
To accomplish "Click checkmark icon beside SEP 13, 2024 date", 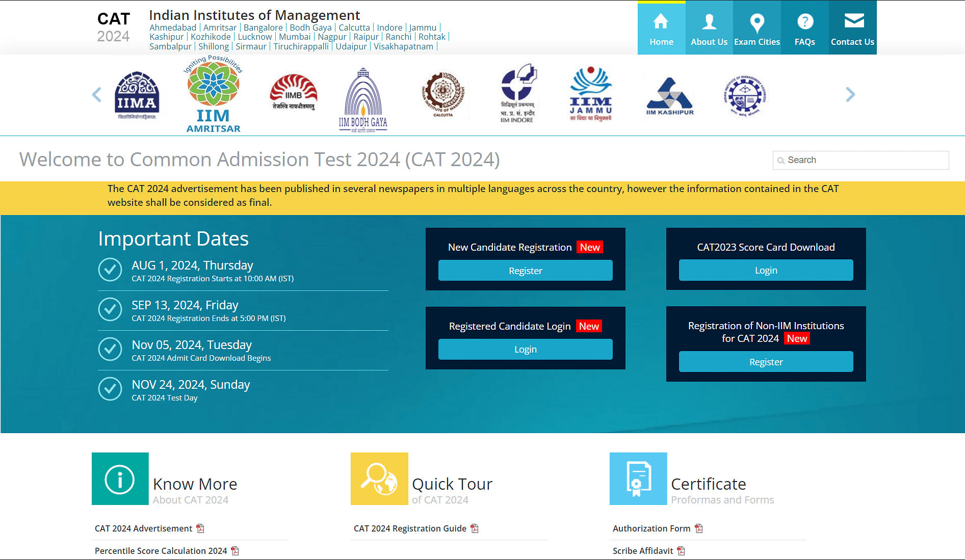I will pyautogui.click(x=110, y=309).
